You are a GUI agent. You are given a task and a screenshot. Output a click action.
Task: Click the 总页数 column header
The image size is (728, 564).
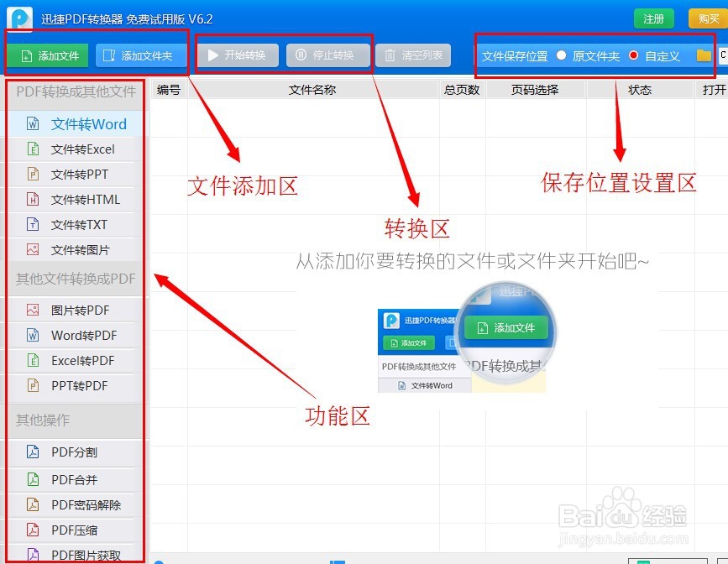coord(462,90)
